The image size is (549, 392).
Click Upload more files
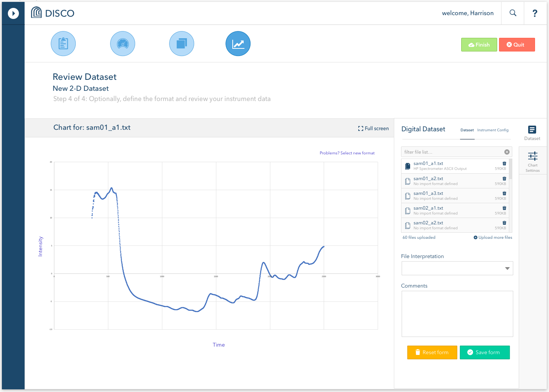pyautogui.click(x=493, y=237)
